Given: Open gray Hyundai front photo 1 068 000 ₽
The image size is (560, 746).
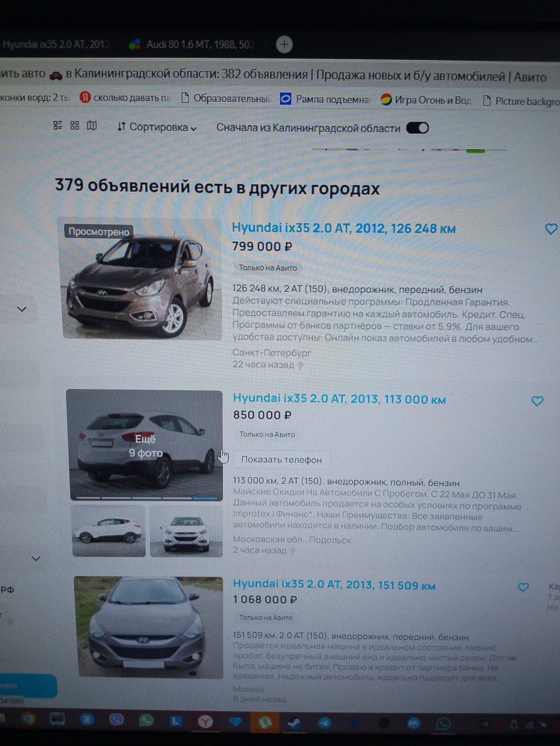Looking at the screenshot, I should (149, 627).
